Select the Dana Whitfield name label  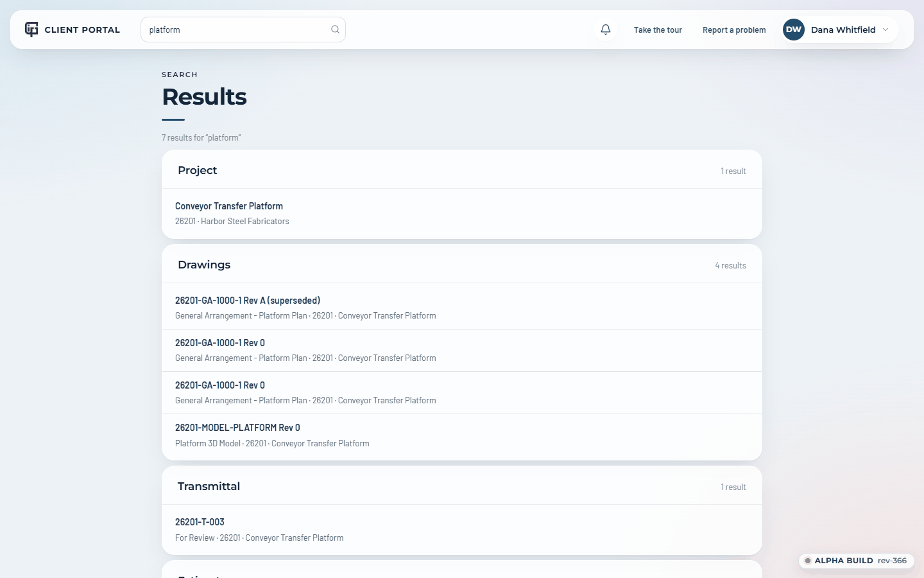tap(843, 30)
